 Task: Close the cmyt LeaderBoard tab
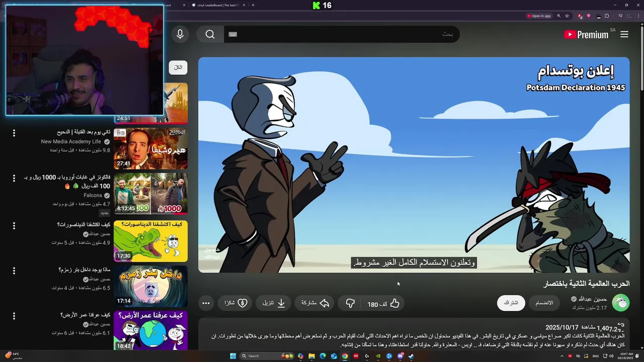pyautogui.click(x=244, y=5)
